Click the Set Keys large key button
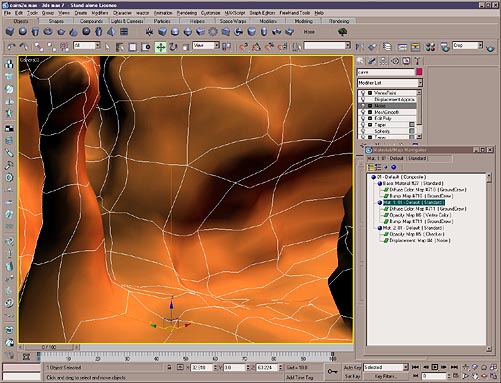This screenshot has width=501, height=383. pyautogui.click(x=332, y=372)
